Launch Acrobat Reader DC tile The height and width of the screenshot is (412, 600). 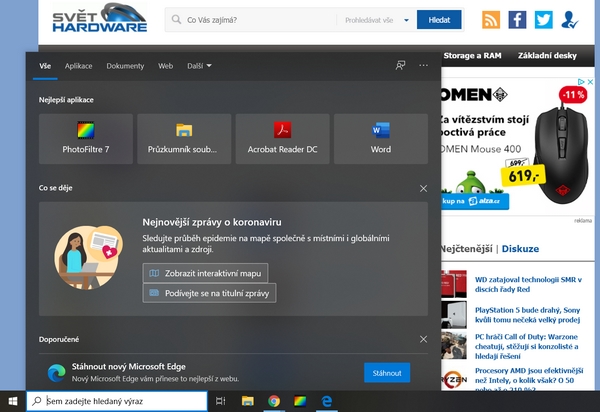282,138
